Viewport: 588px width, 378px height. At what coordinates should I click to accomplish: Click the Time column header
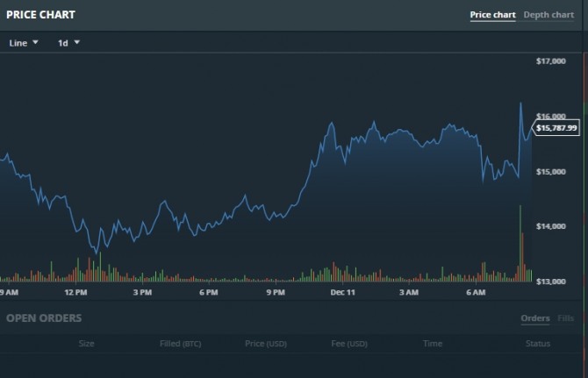coord(432,344)
